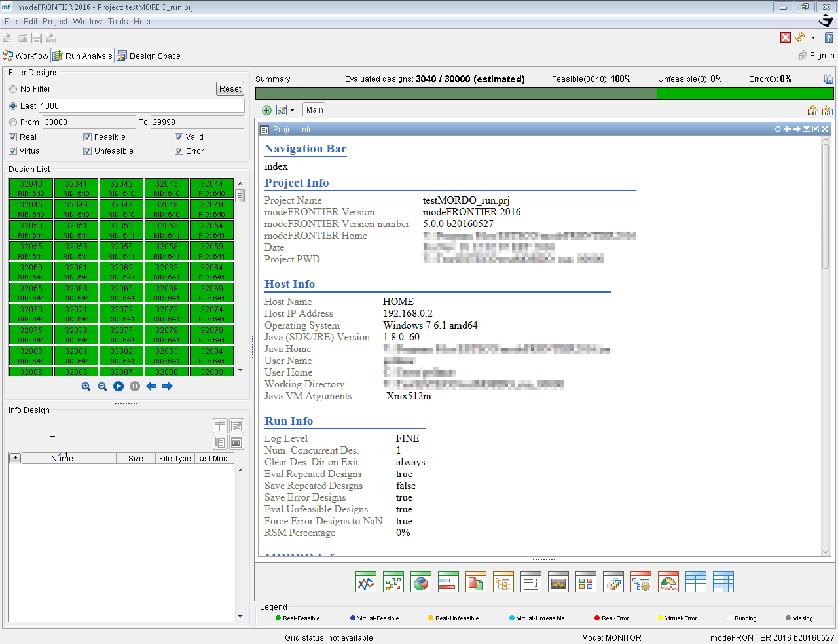Open dropdown arrow next to refresh icon

click(x=813, y=38)
